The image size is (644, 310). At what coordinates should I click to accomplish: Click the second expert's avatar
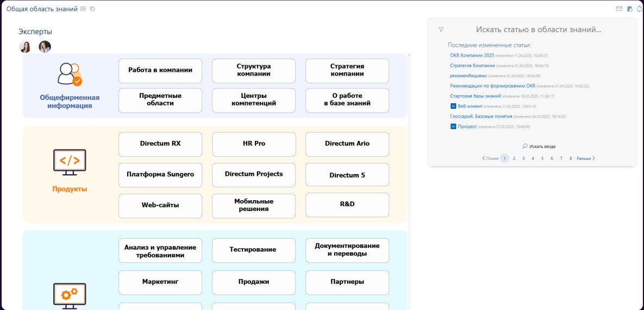tap(45, 46)
